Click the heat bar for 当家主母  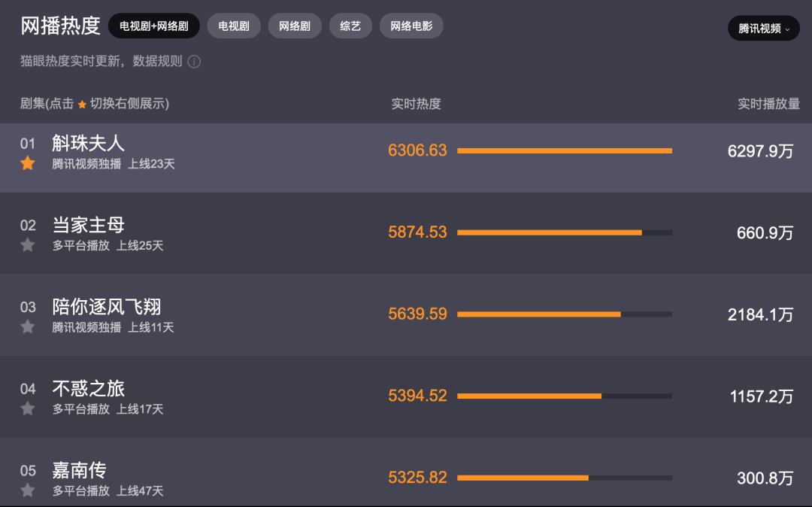click(564, 232)
